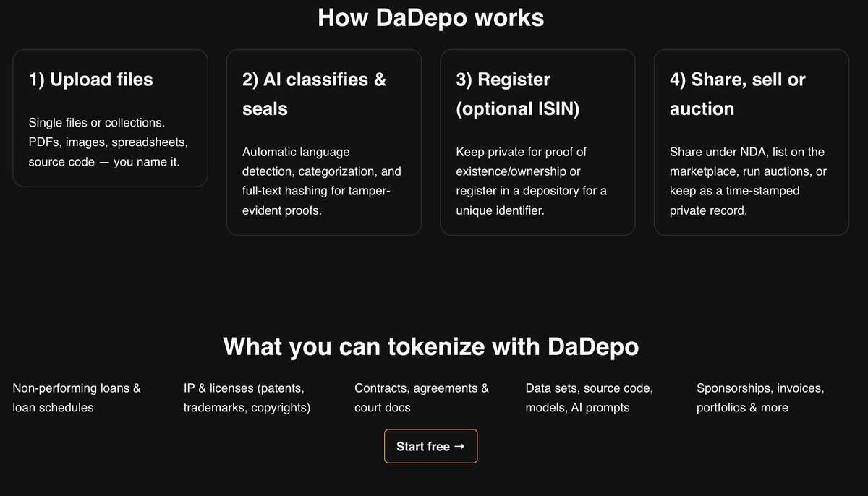Click the step 1 numbered label
Viewport: 868px width, 496px height.
pos(38,80)
